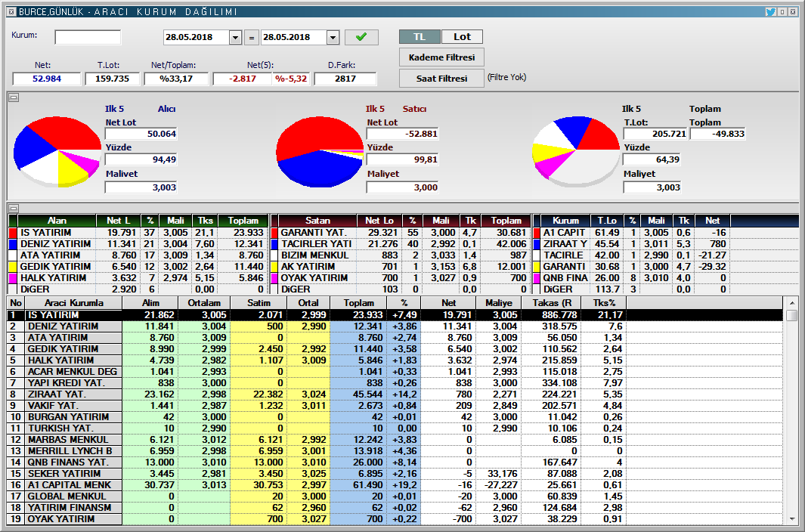Sort main table by Satim column
This screenshot has height=532, width=805.
(x=259, y=303)
